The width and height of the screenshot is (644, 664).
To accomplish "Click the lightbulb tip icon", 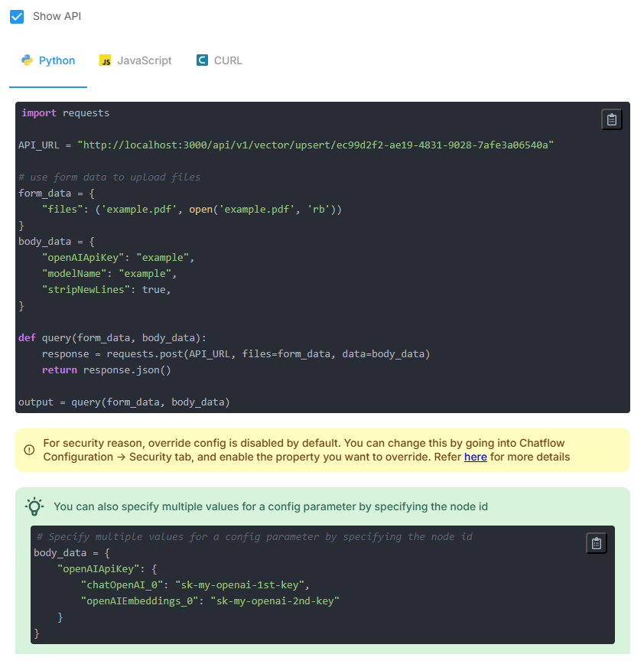I will pyautogui.click(x=34, y=506).
